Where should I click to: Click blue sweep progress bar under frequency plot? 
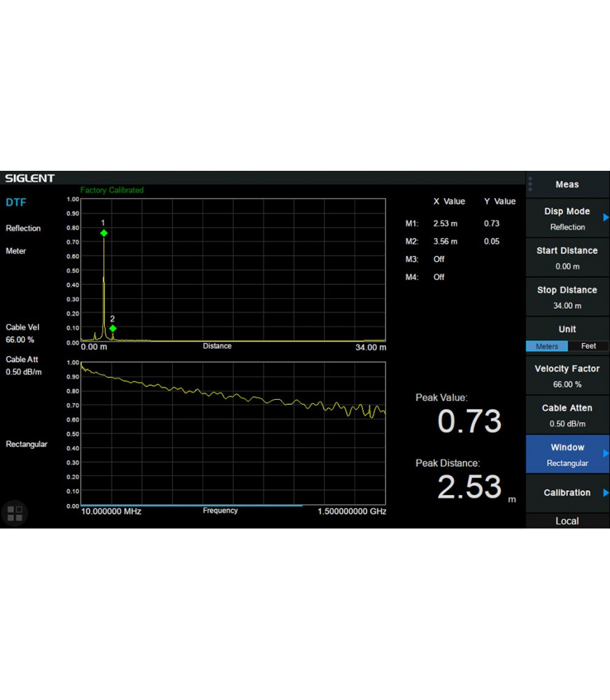point(192,505)
